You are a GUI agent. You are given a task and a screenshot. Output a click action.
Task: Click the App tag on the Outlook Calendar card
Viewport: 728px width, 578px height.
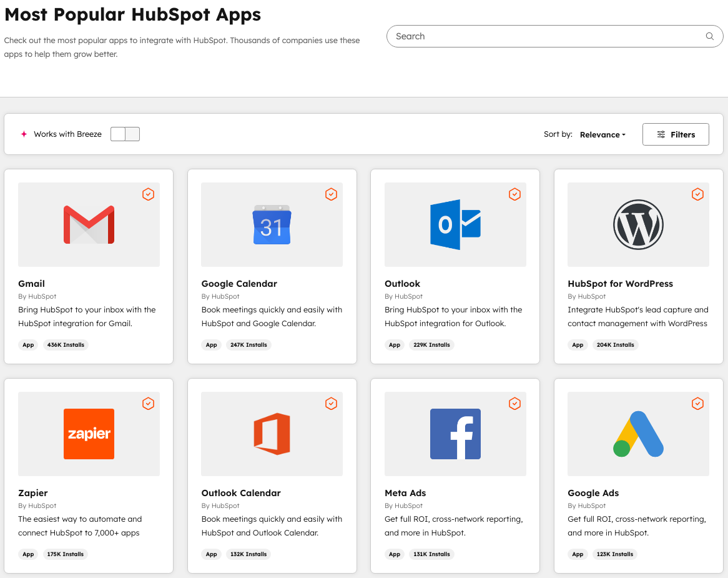click(212, 554)
